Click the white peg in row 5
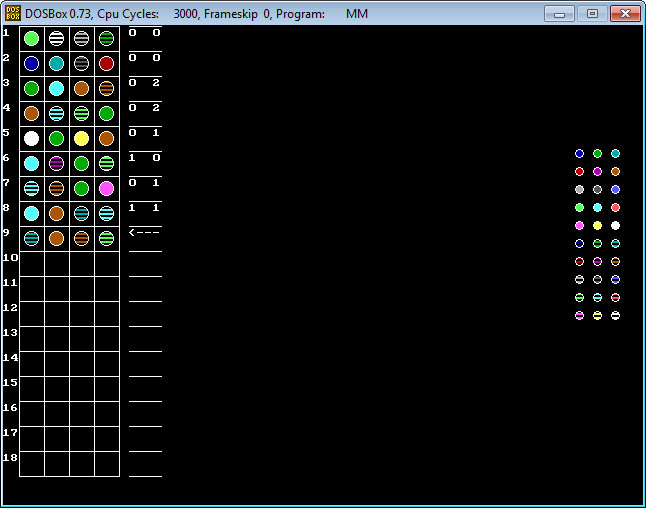 click(32, 138)
